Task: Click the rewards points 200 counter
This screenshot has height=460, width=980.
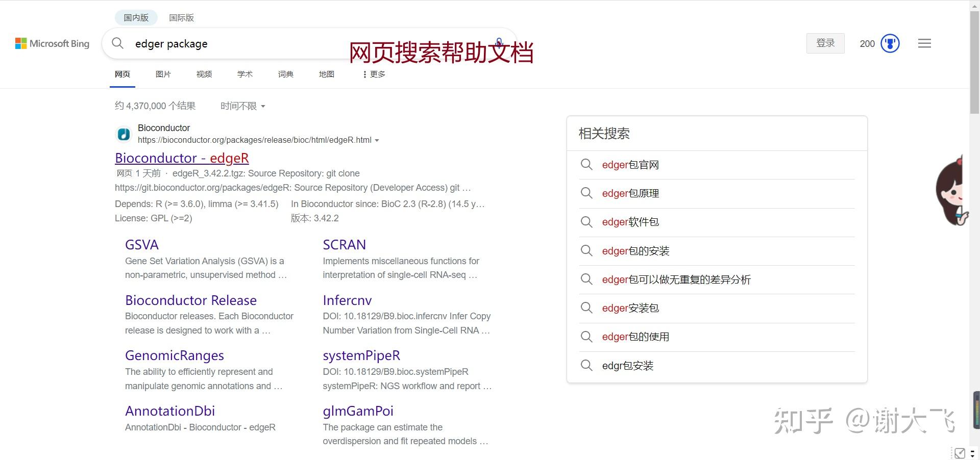Action: click(x=867, y=44)
